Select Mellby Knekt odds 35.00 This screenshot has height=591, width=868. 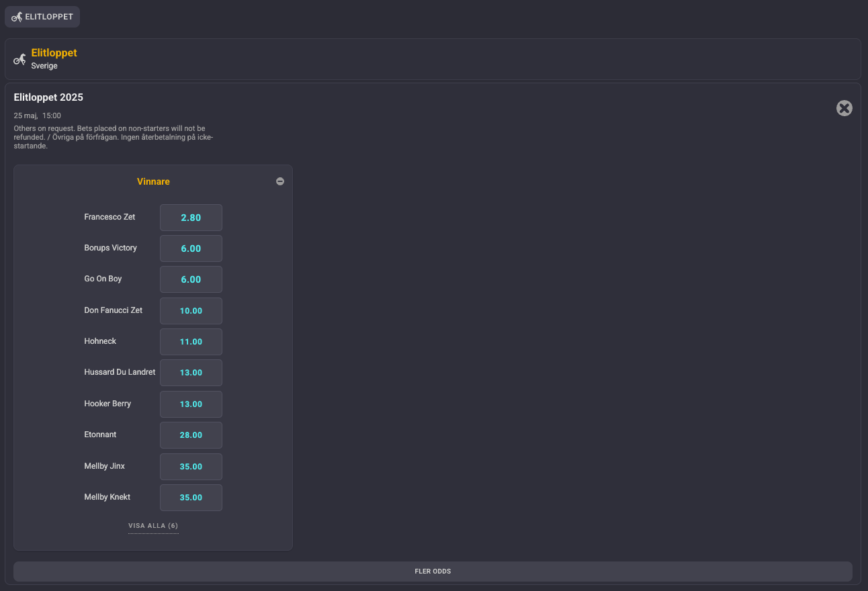pyautogui.click(x=191, y=498)
